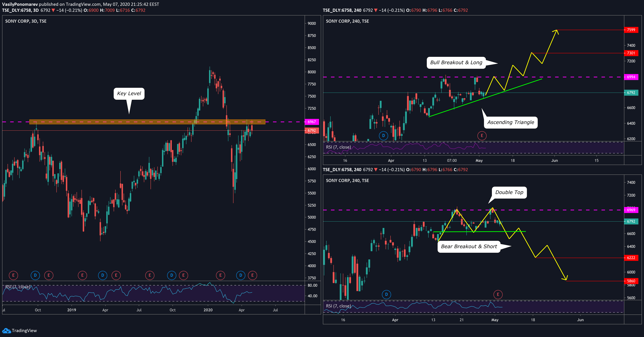The height and width of the screenshot is (337, 644).
Task: Select the red 7301 target price label
Action: [x=631, y=53]
